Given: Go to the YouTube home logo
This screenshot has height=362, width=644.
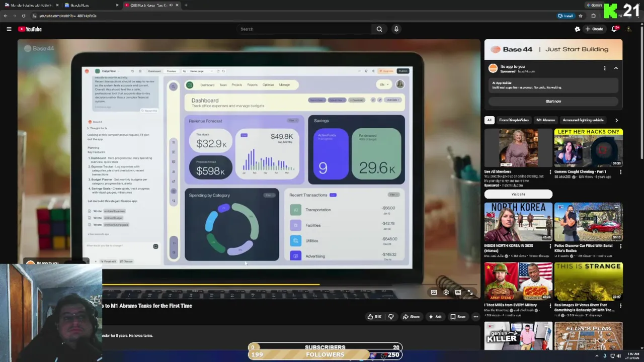Looking at the screenshot, I should 30,29.
